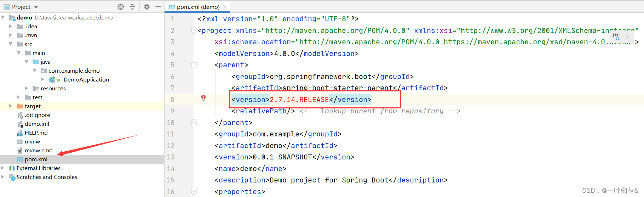Select the .gitignore file
This screenshot has width=644, height=197.
click(x=37, y=115)
